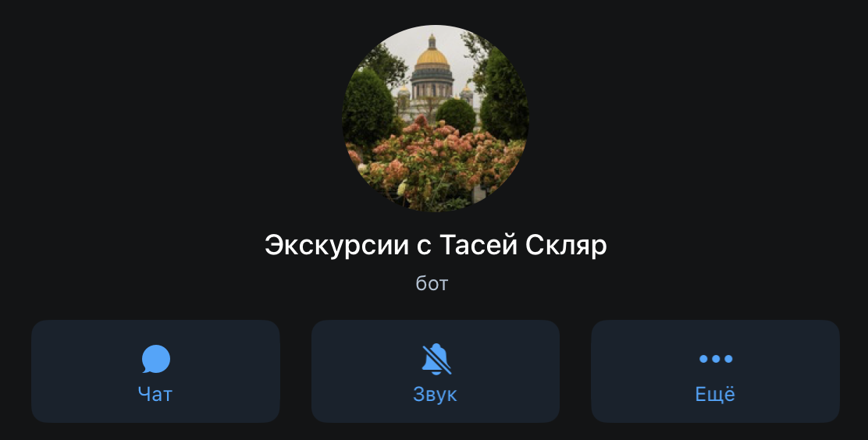Open the bot's round profile photo

click(435, 118)
